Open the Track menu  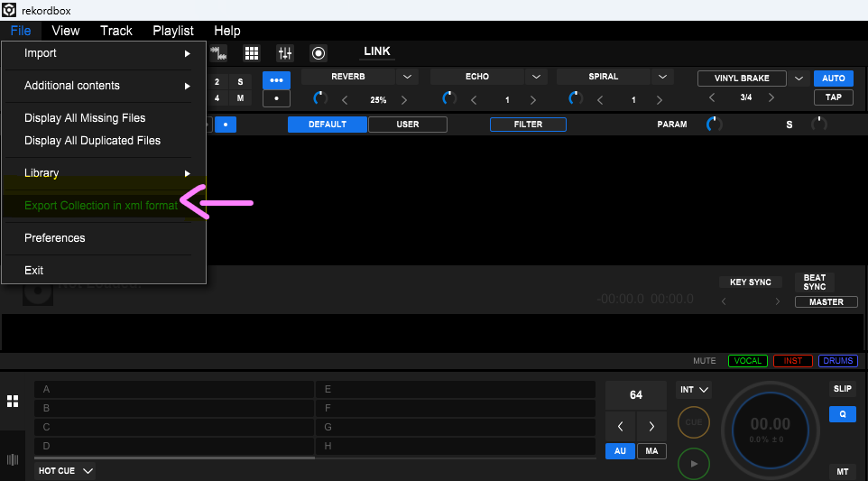[x=116, y=31]
